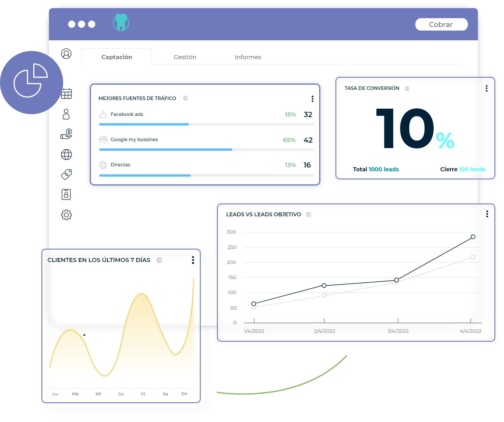504x422 pixels.
Task: Click the large pie chart circle icon
Action: pyautogui.click(x=32, y=83)
